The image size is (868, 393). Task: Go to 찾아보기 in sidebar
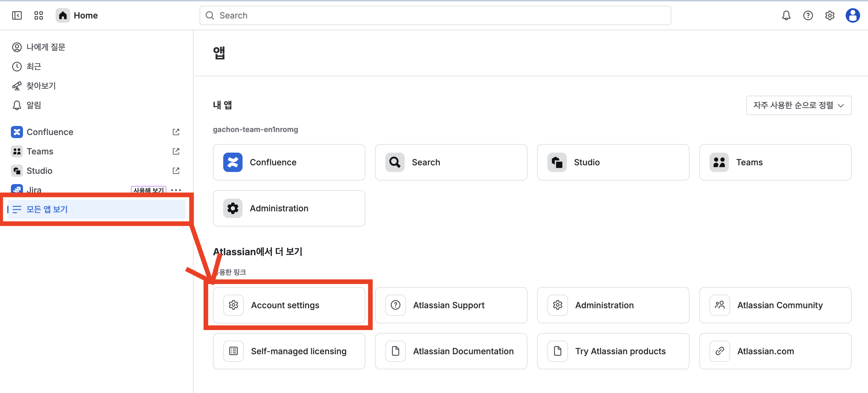pyautogui.click(x=41, y=86)
